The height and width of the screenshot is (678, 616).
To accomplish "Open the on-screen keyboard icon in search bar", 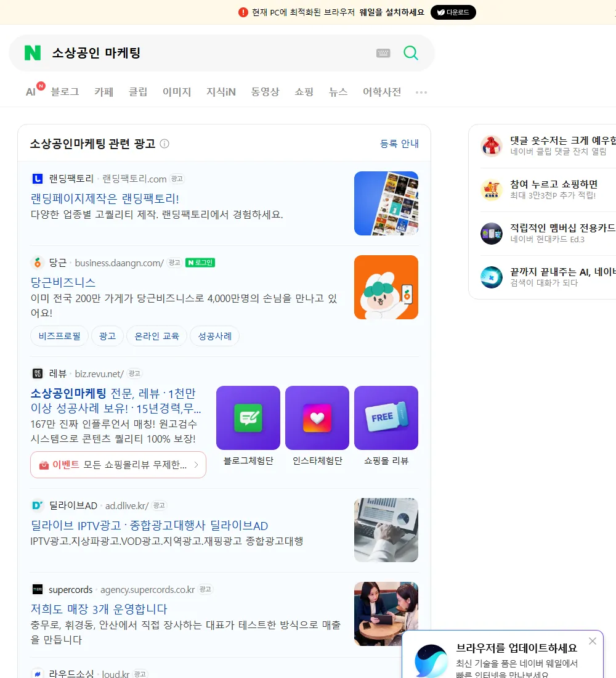I will tap(383, 53).
